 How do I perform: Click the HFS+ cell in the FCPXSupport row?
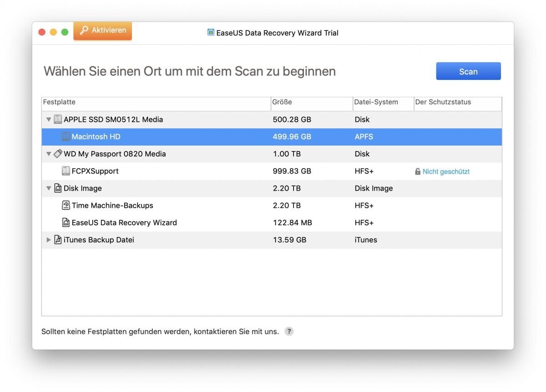[x=364, y=171]
